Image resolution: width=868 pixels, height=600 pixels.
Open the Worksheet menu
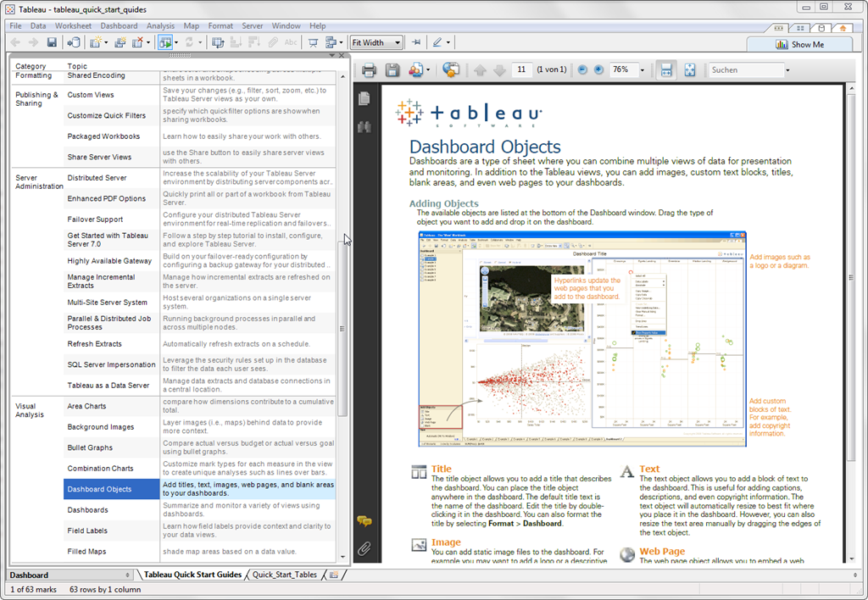point(73,26)
